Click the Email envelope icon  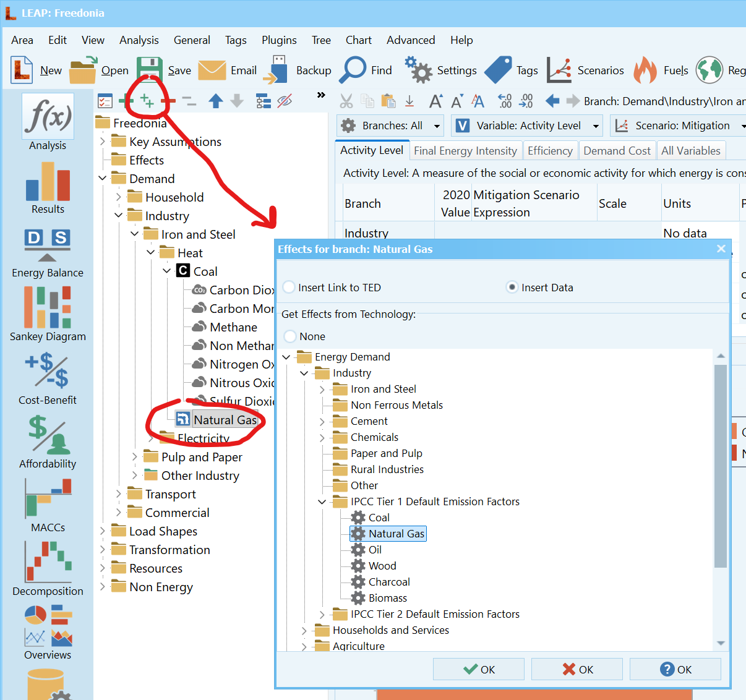tap(212, 70)
